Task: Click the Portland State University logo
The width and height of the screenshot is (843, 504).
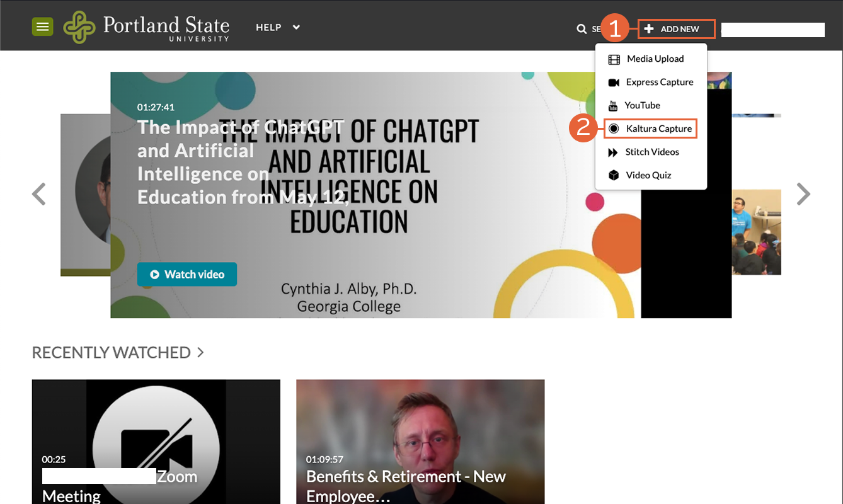Action: (146, 27)
